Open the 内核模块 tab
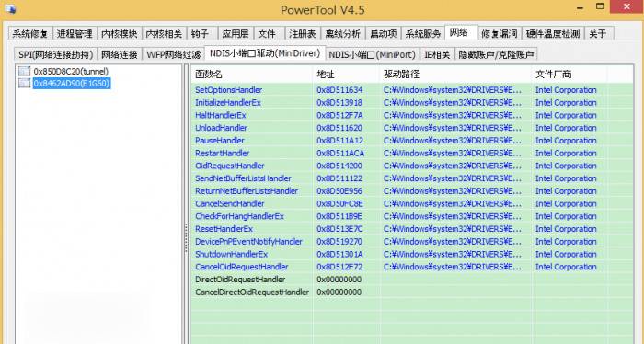Image resolution: width=644 pixels, height=344 pixels. point(119,34)
